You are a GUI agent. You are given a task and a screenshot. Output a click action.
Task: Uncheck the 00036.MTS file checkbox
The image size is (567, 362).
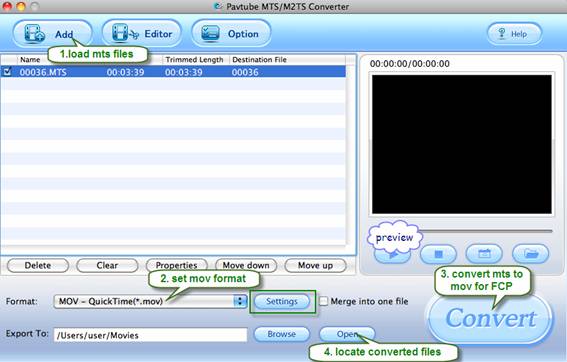click(x=7, y=71)
